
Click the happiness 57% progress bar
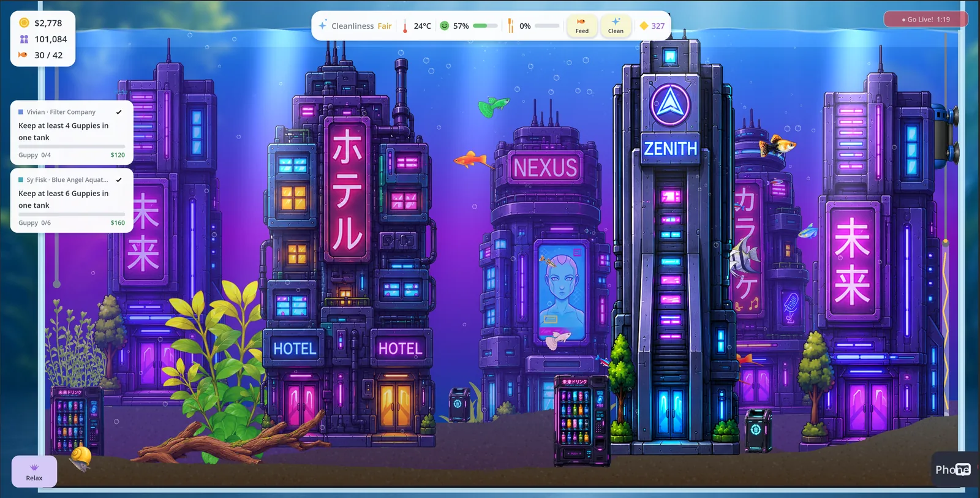pos(485,26)
